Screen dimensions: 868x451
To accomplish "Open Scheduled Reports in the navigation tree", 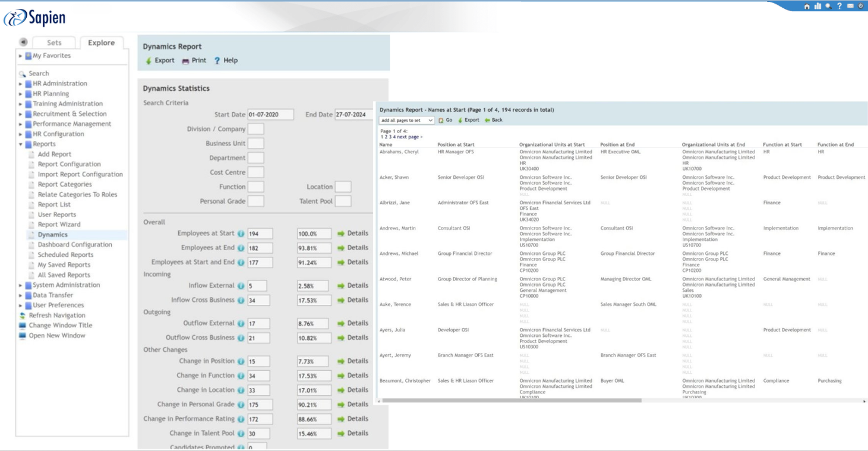I will (x=65, y=255).
